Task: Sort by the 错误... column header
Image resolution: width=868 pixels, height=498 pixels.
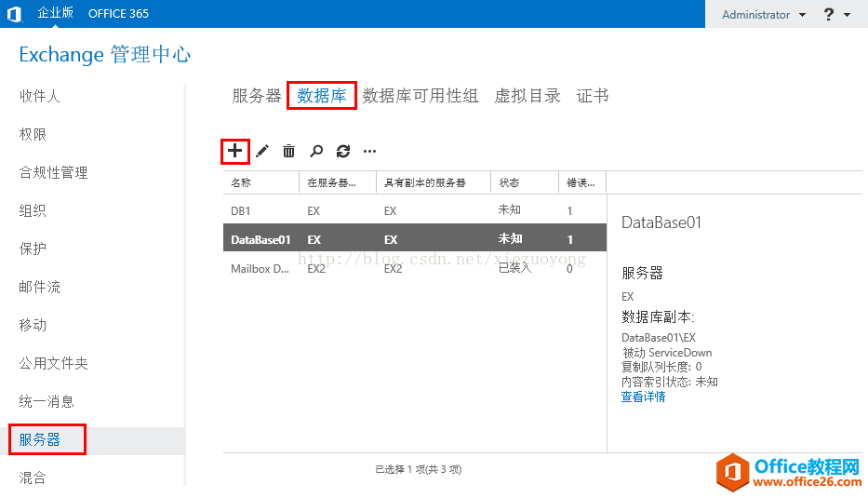Action: pyautogui.click(x=582, y=182)
